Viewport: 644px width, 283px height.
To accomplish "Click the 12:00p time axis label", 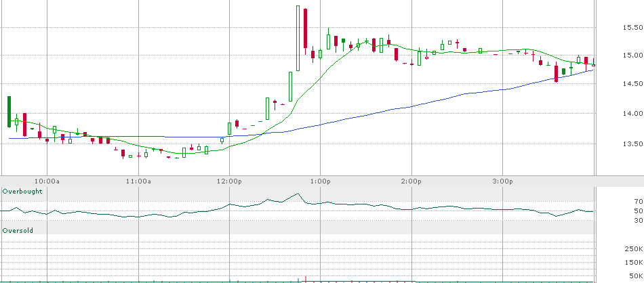I will pos(230,181).
